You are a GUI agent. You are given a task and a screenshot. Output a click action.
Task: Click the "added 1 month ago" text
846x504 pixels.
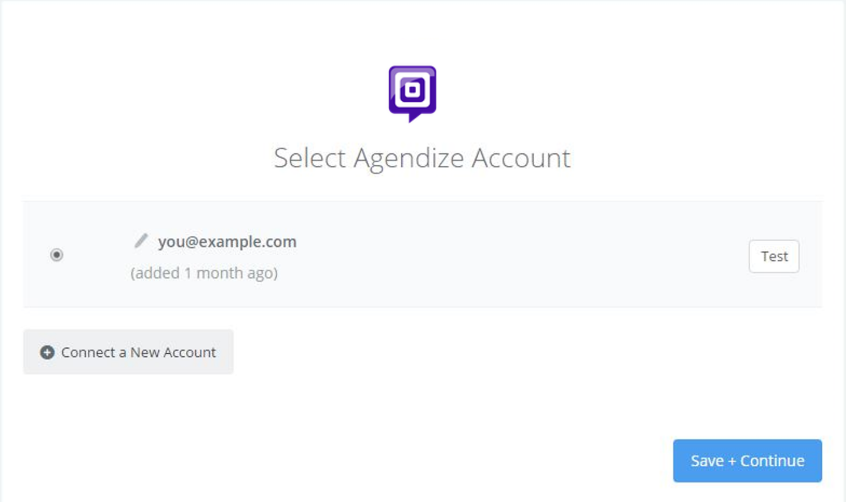204,273
